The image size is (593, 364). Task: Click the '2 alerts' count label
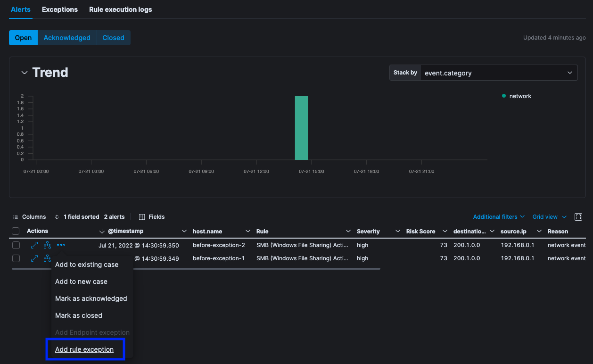(114, 217)
